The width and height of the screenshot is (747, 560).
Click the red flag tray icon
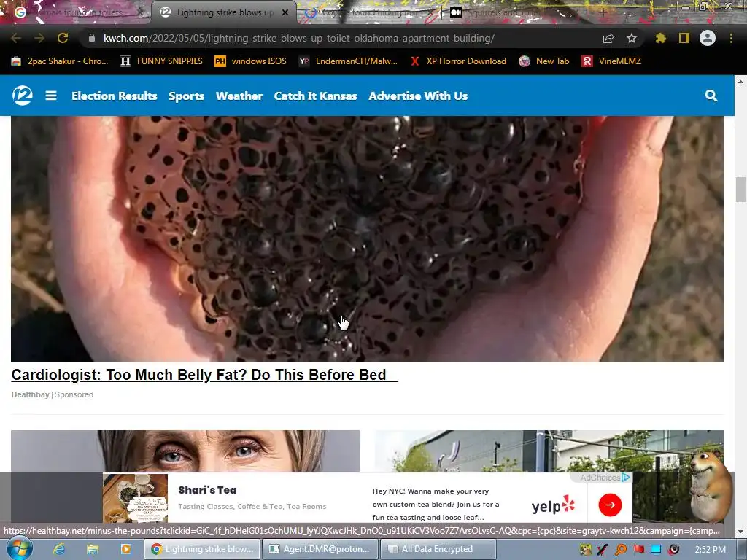638,550
